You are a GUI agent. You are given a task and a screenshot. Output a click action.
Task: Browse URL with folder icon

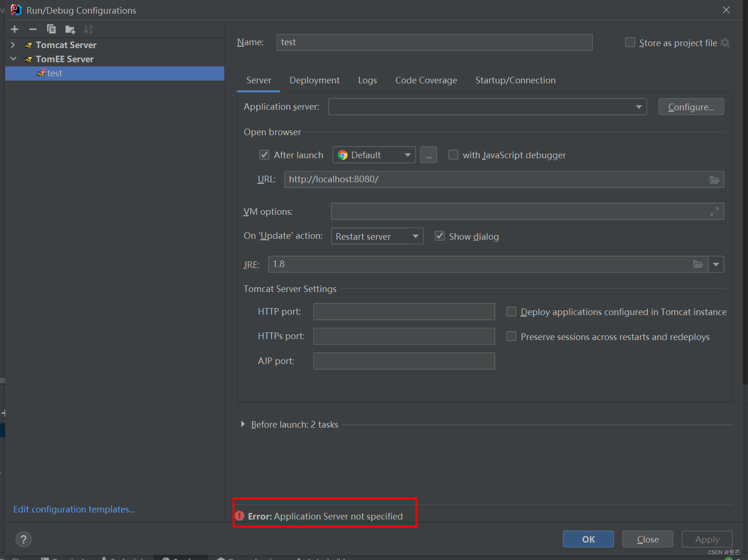point(715,179)
